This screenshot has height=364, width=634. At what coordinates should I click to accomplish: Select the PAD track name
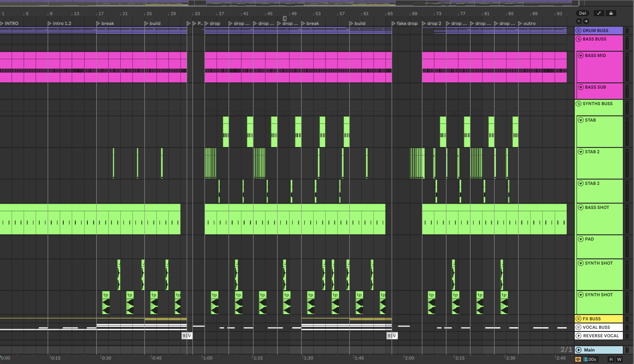click(x=589, y=239)
